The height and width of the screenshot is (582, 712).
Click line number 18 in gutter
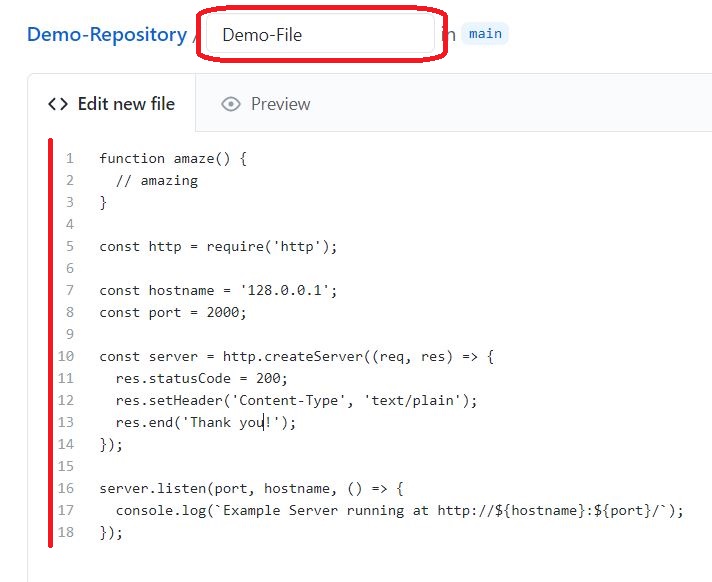[65, 533]
